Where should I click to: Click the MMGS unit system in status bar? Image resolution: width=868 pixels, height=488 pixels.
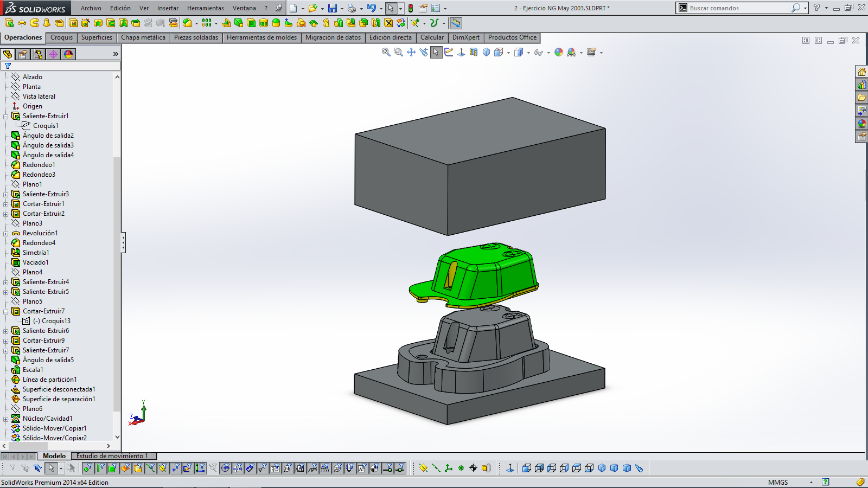778,482
